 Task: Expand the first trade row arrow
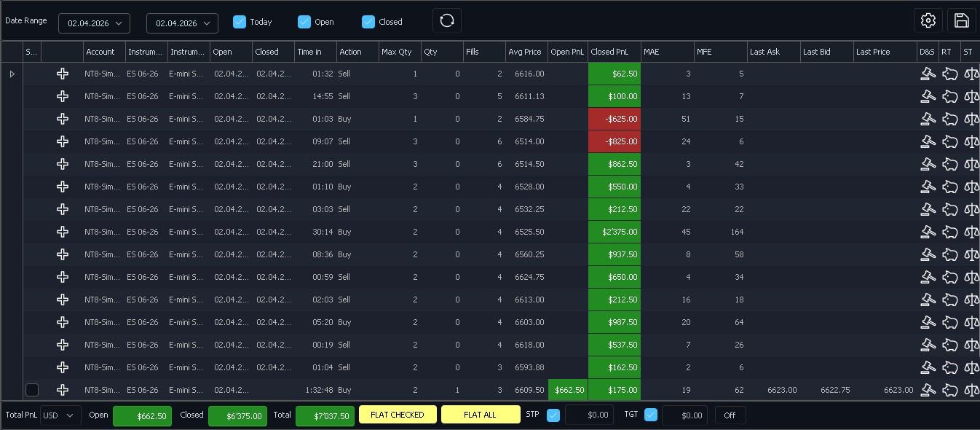click(x=12, y=74)
